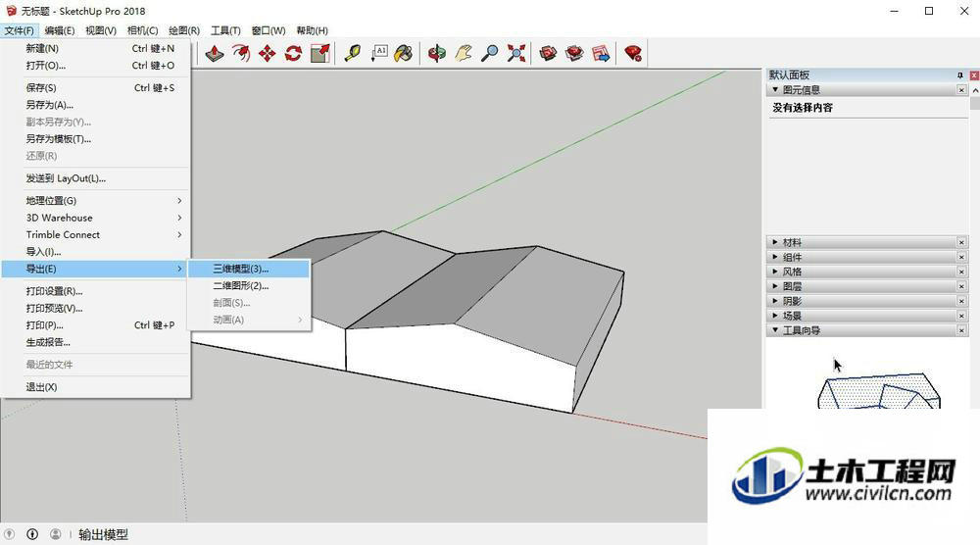Viewport: 980px width, 545px height.
Task: Expand the 材料 panel
Action: 775,242
